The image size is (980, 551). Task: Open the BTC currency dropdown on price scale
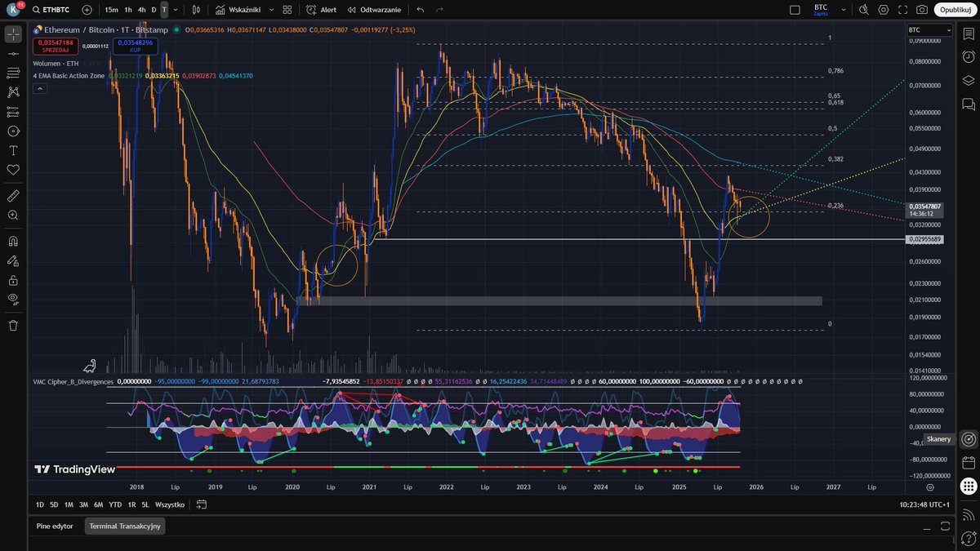929,29
